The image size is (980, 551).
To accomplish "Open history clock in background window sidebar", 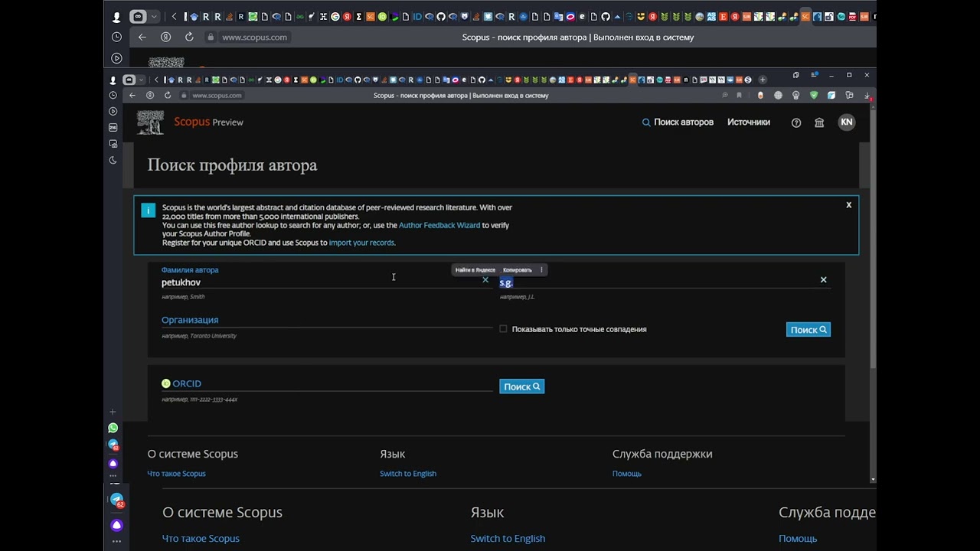I will tap(116, 37).
